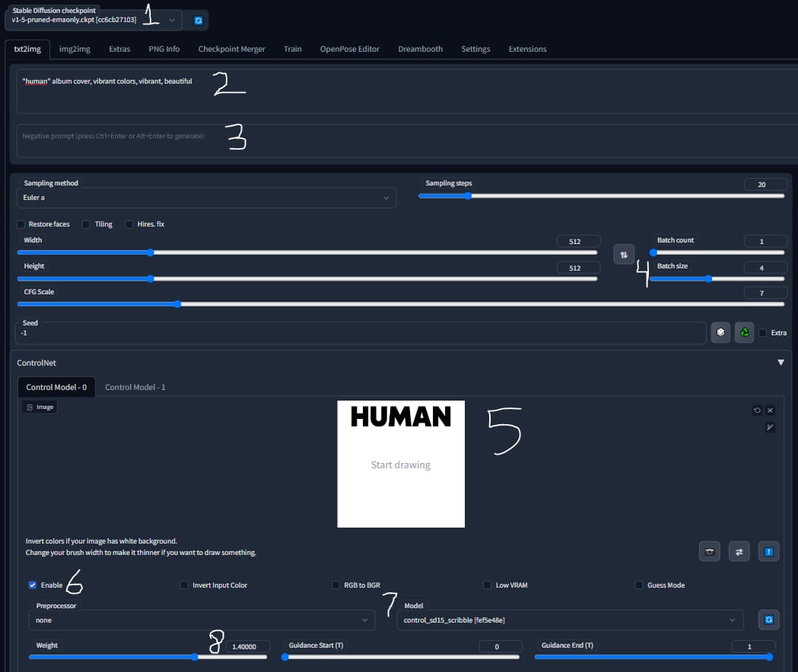
Task: Click the Sampling steps number box
Action: click(x=765, y=184)
